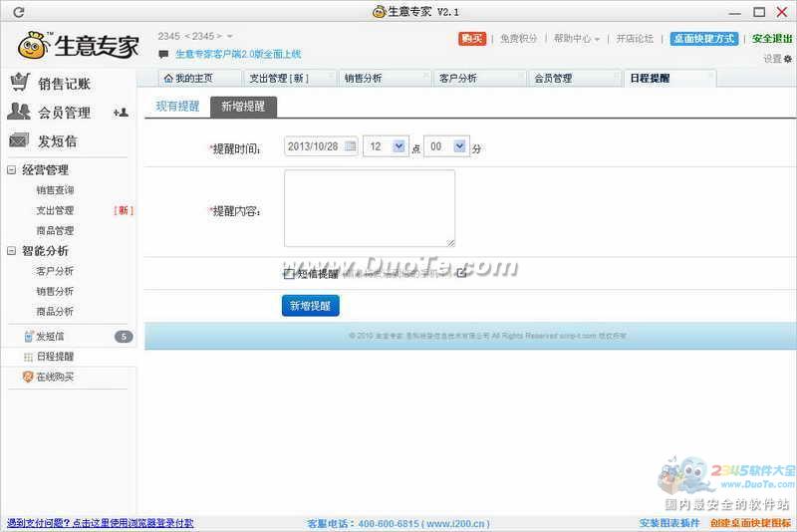The image size is (797, 532).
Task: Switch to the 客户分析 tab
Action: pos(479,79)
